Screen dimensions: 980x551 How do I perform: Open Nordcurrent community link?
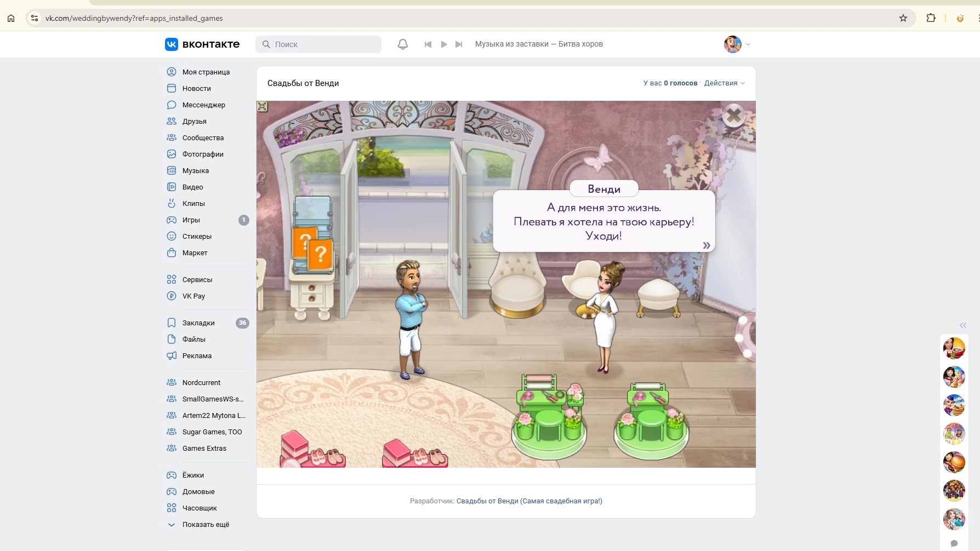(201, 382)
